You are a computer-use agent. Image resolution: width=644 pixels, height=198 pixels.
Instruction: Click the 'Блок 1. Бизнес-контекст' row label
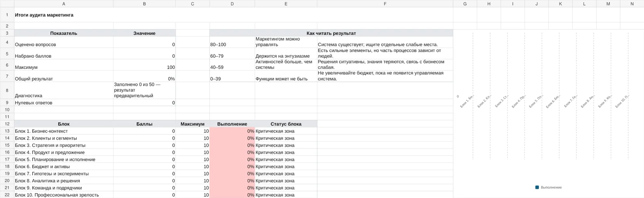(x=64, y=131)
